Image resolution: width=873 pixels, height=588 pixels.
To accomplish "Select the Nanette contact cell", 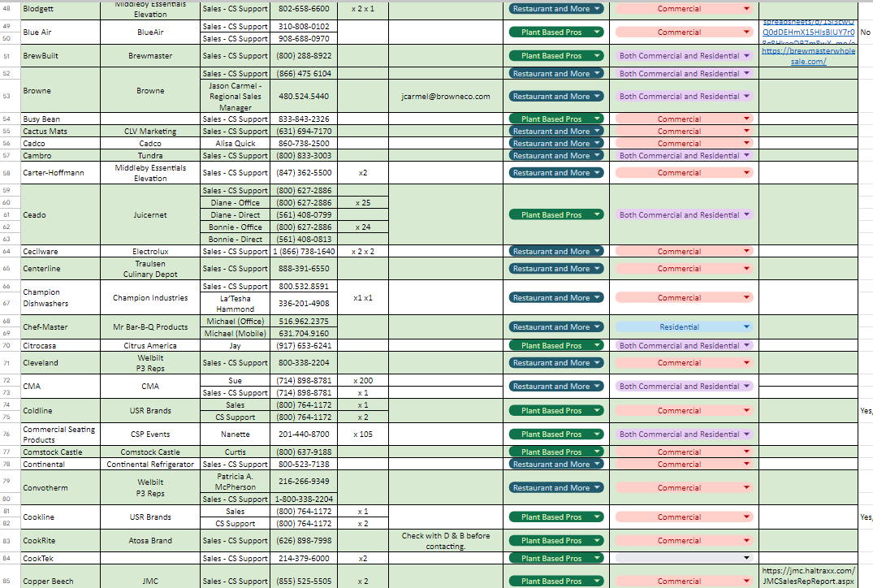I will (x=235, y=435).
